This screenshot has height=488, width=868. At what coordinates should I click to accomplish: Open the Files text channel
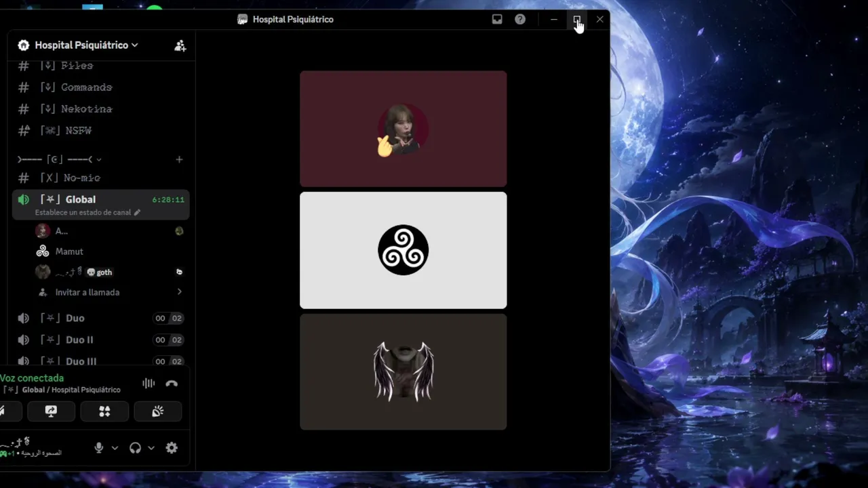[100, 66]
